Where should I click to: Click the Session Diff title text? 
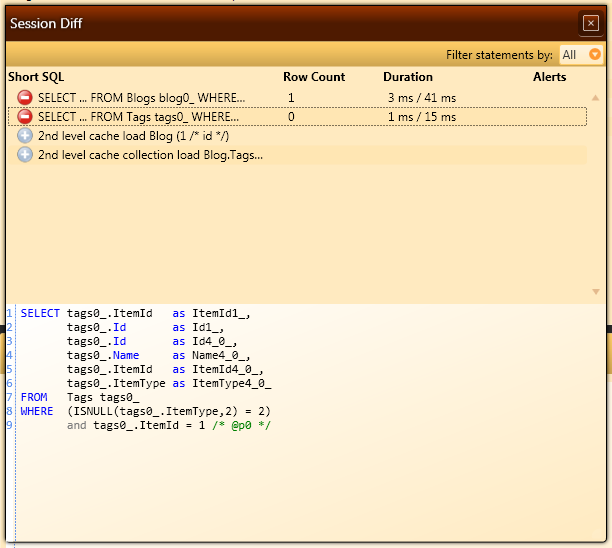46,23
